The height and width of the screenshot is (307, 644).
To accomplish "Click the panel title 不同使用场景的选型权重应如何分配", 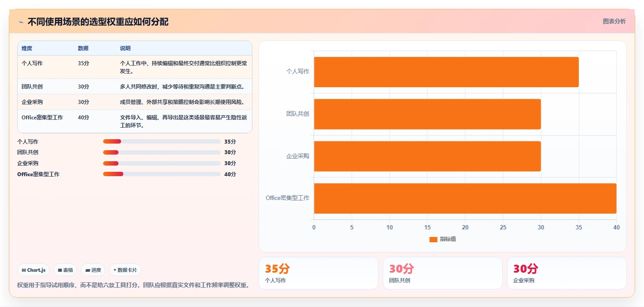I will (98, 22).
